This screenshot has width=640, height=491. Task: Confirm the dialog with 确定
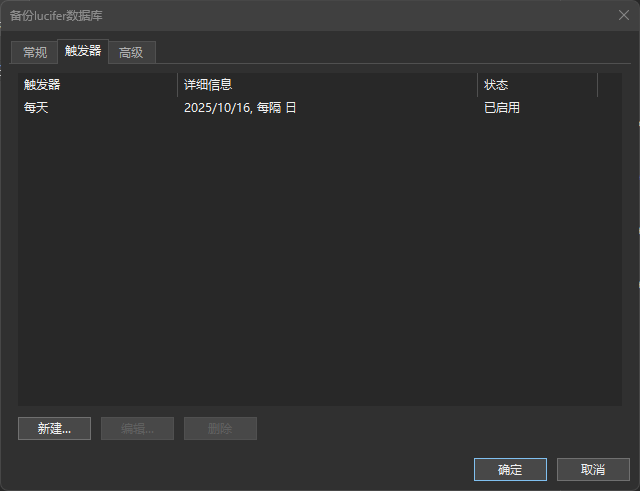[x=510, y=469]
